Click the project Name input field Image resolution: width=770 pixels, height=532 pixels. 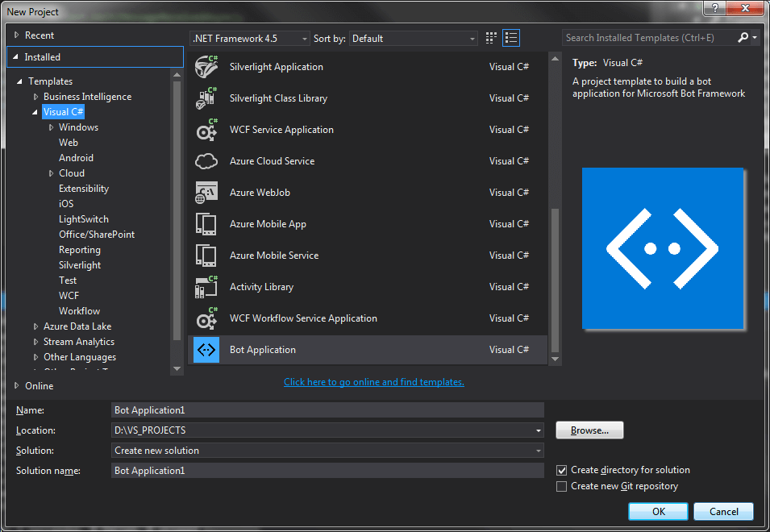coord(327,410)
